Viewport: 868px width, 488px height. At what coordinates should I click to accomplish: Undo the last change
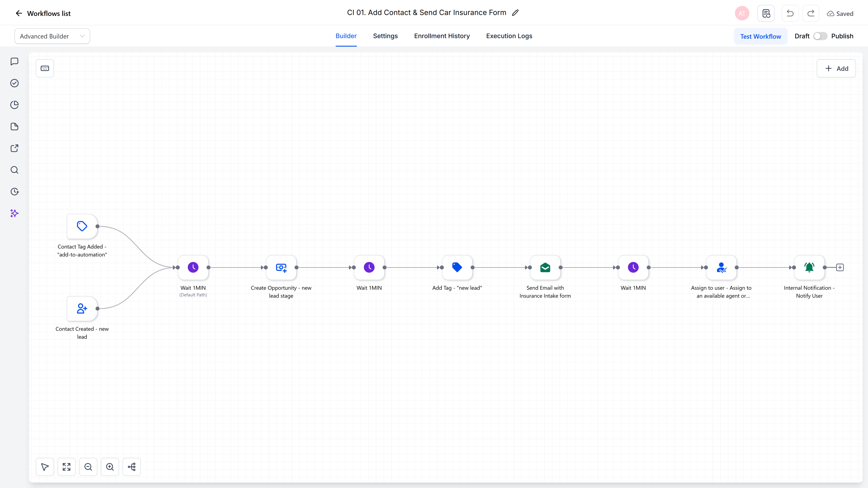pyautogui.click(x=790, y=13)
